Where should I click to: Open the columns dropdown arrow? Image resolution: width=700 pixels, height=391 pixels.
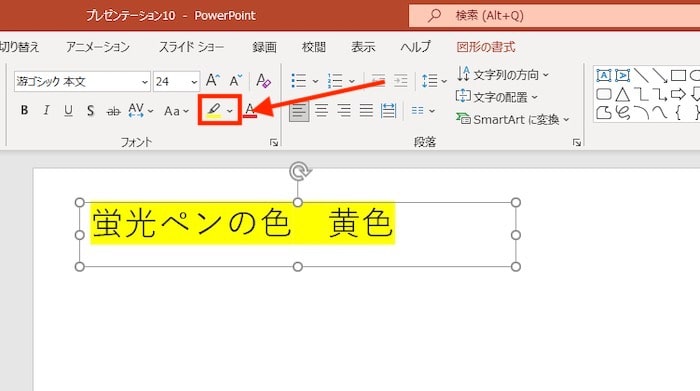[432, 111]
